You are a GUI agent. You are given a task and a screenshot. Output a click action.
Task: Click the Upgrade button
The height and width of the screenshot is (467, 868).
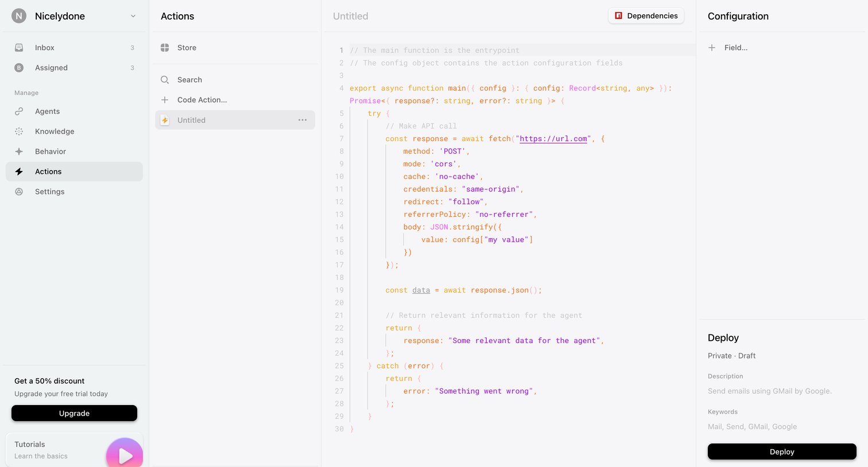point(74,413)
